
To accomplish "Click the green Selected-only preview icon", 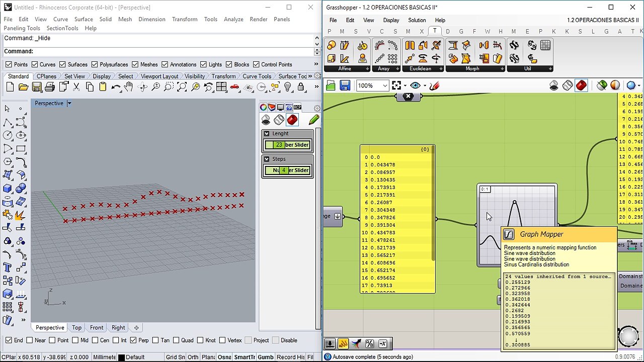I will click(602, 85).
